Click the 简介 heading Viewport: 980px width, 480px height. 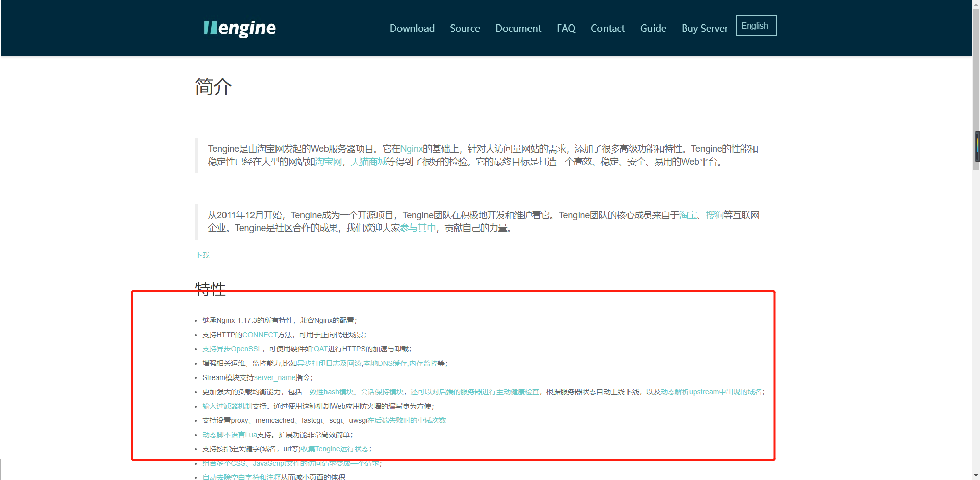(213, 87)
